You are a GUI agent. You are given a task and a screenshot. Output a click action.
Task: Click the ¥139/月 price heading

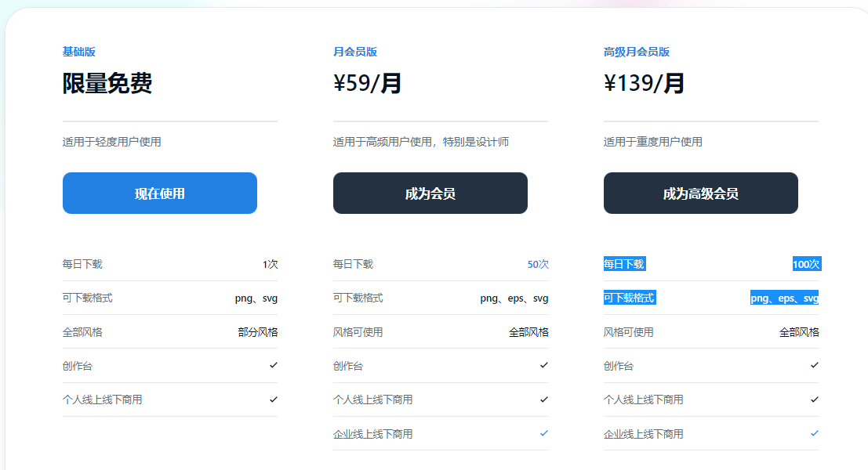click(x=645, y=83)
